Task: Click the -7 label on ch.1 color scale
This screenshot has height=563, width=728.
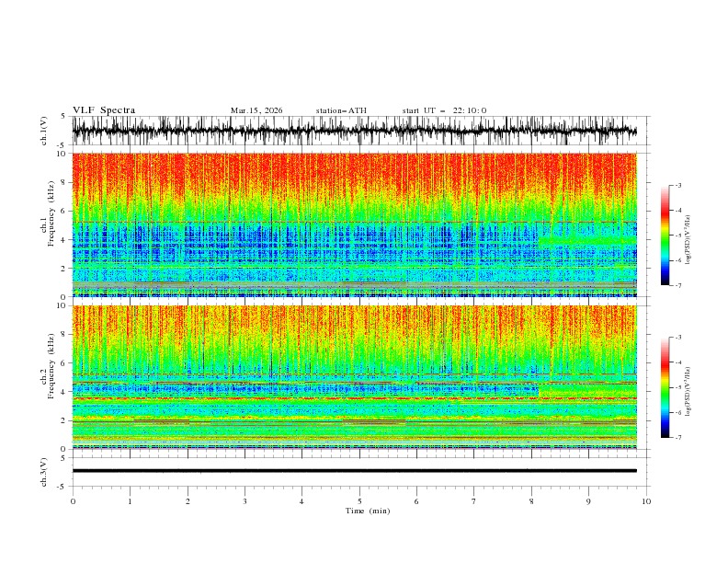Action: [677, 285]
